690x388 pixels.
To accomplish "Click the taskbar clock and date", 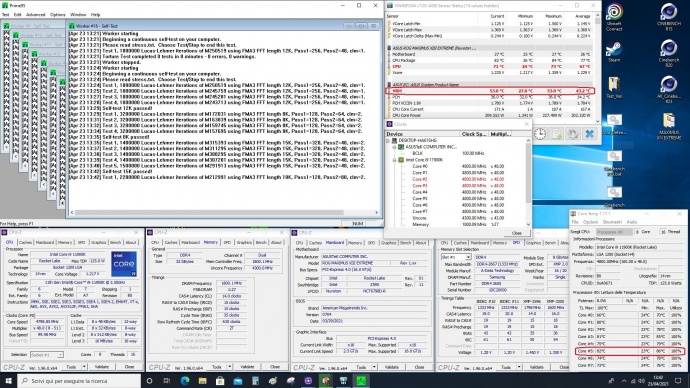I will [658, 381].
